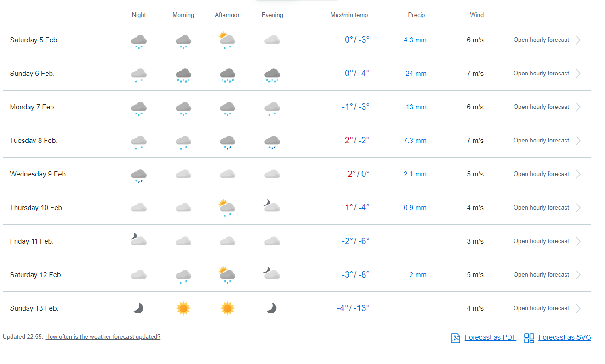The image size is (605, 364).
Task: Download Forecast as PDF
Action: [490, 337]
